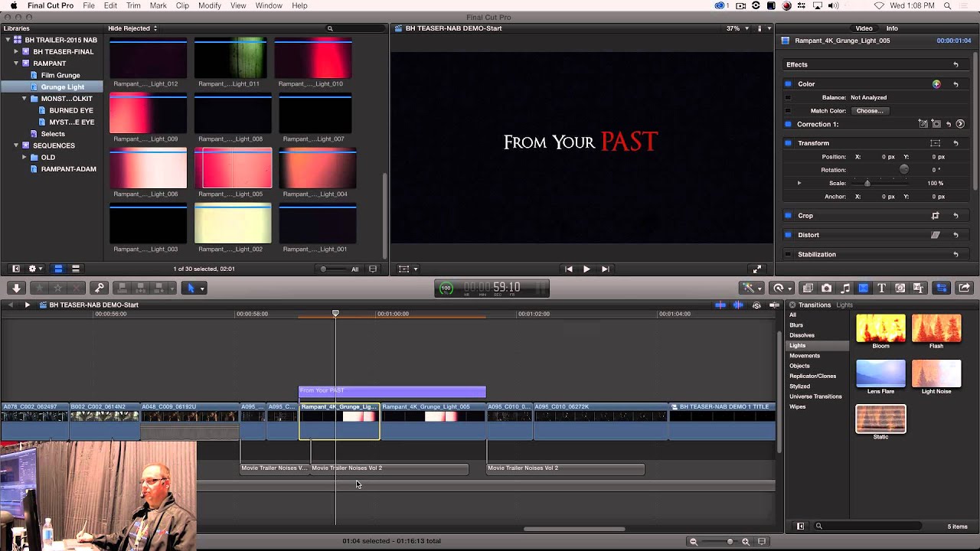Click the Choose... Match Color button

click(x=870, y=111)
